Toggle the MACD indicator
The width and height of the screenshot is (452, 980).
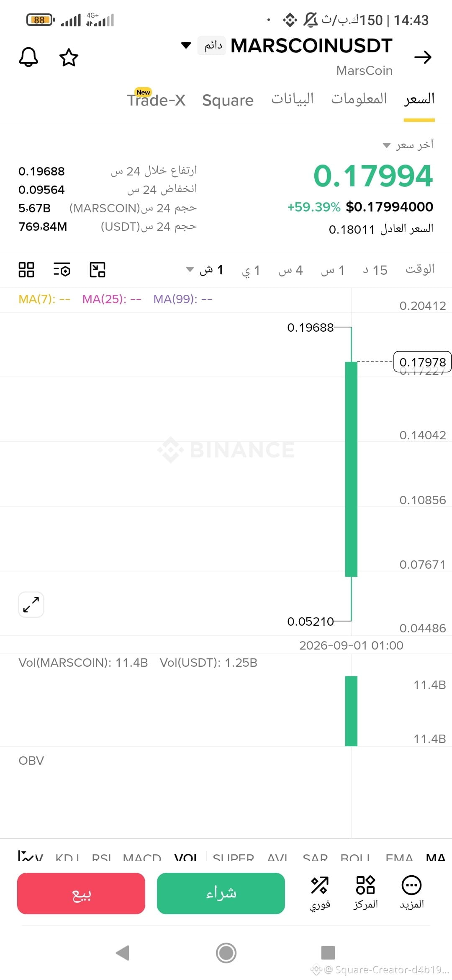[142, 857]
